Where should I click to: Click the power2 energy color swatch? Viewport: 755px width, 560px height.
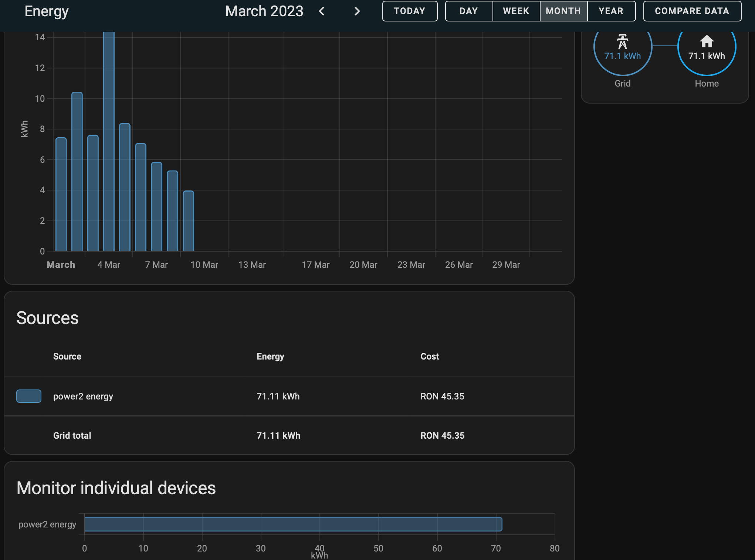click(x=29, y=396)
